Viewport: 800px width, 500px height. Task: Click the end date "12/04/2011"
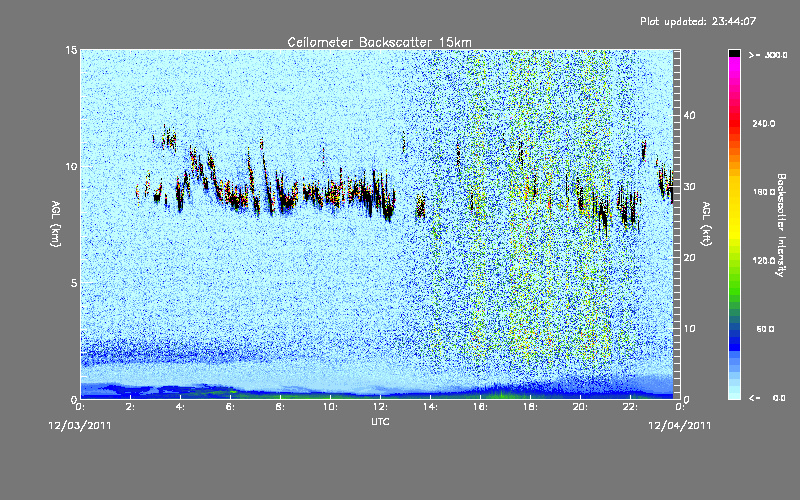[679, 426]
